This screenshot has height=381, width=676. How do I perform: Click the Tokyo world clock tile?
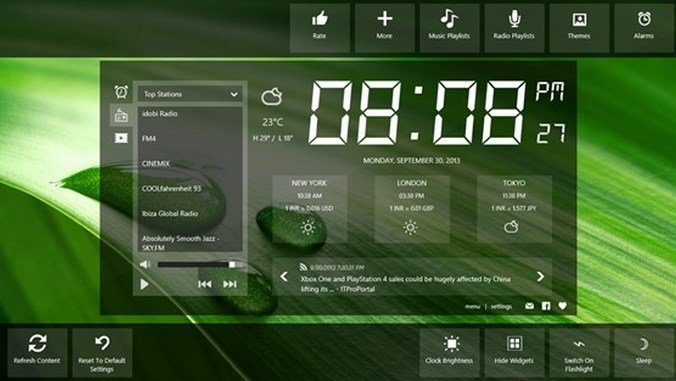point(514,209)
